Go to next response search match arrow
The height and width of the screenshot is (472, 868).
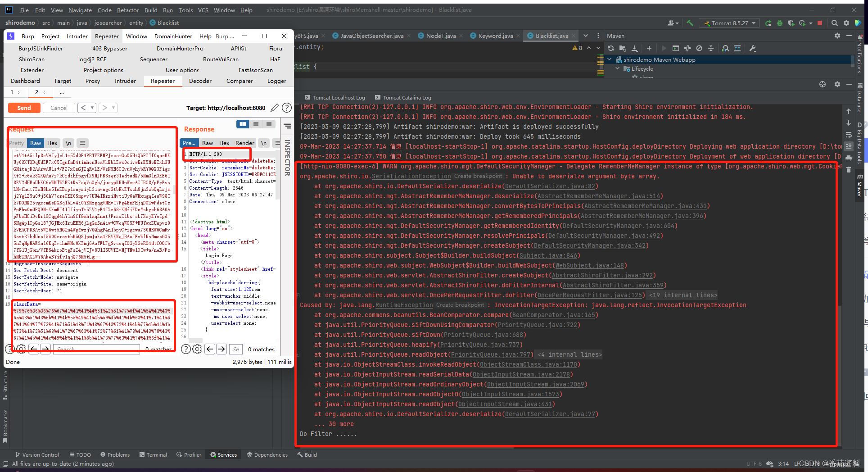tap(222, 349)
